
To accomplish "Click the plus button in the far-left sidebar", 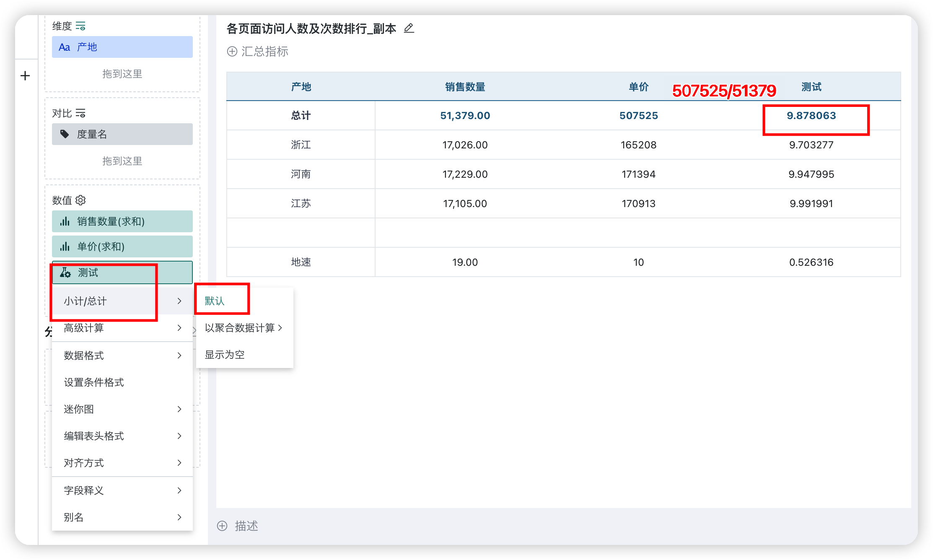I will [25, 75].
